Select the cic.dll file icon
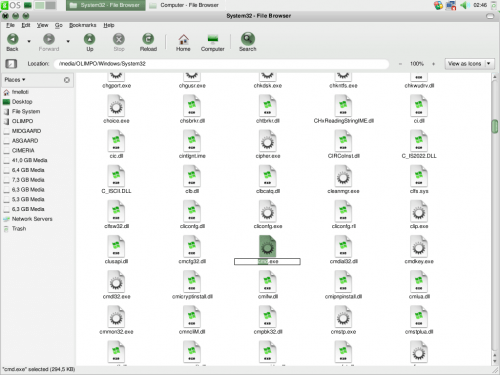 pos(116,142)
